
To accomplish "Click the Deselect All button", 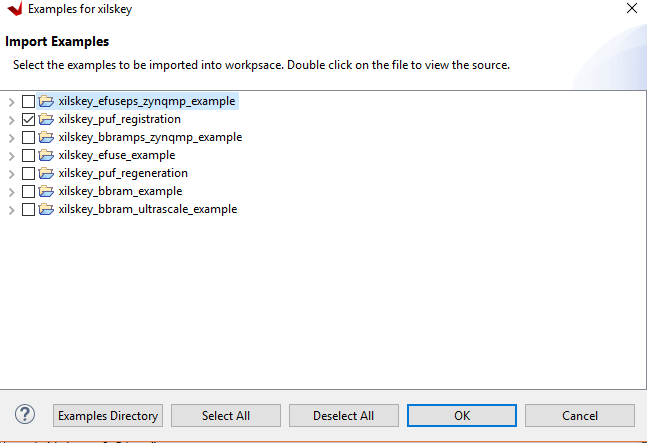I will pos(344,415).
